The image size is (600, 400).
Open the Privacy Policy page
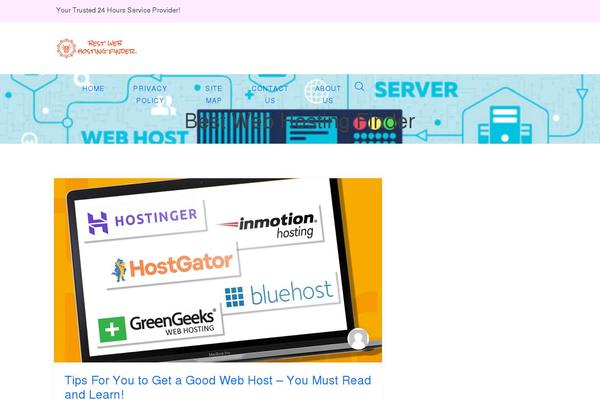150,94
